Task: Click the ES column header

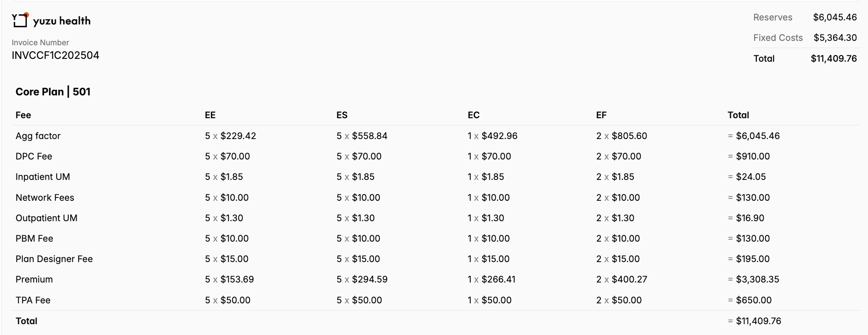Action: click(x=342, y=115)
